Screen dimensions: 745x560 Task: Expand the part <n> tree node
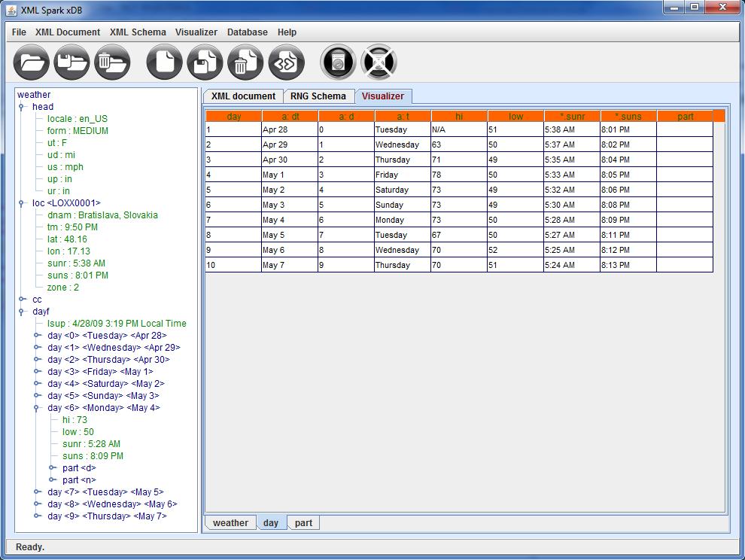(52, 479)
